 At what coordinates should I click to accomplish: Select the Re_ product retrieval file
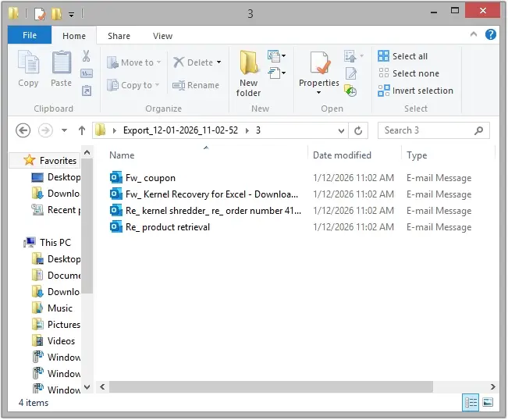[160, 227]
